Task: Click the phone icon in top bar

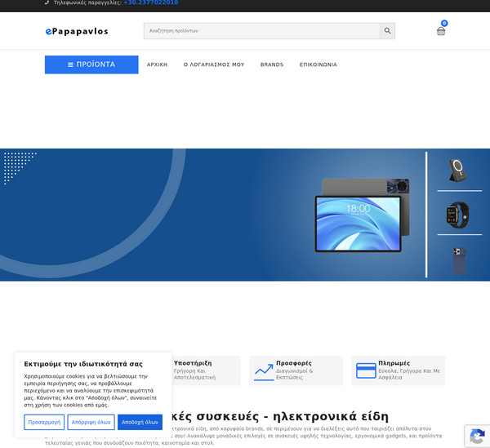Action: (x=47, y=2)
